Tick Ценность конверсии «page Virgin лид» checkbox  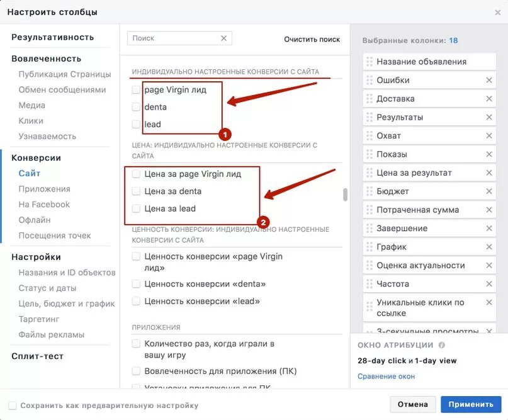(136, 256)
